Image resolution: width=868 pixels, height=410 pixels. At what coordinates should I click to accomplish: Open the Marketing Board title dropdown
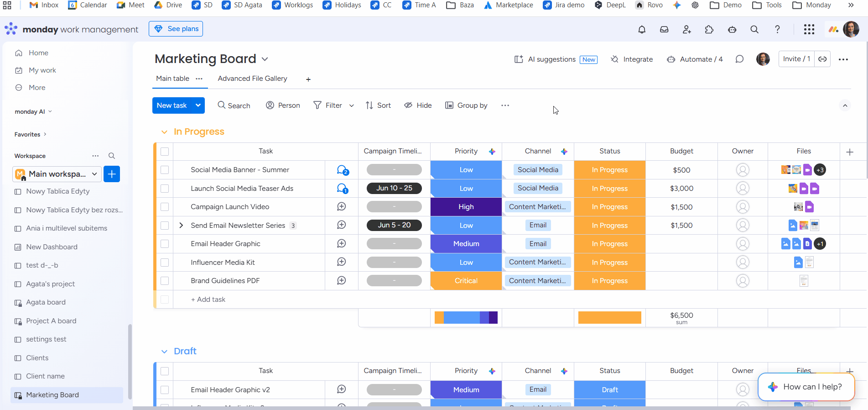(x=265, y=59)
